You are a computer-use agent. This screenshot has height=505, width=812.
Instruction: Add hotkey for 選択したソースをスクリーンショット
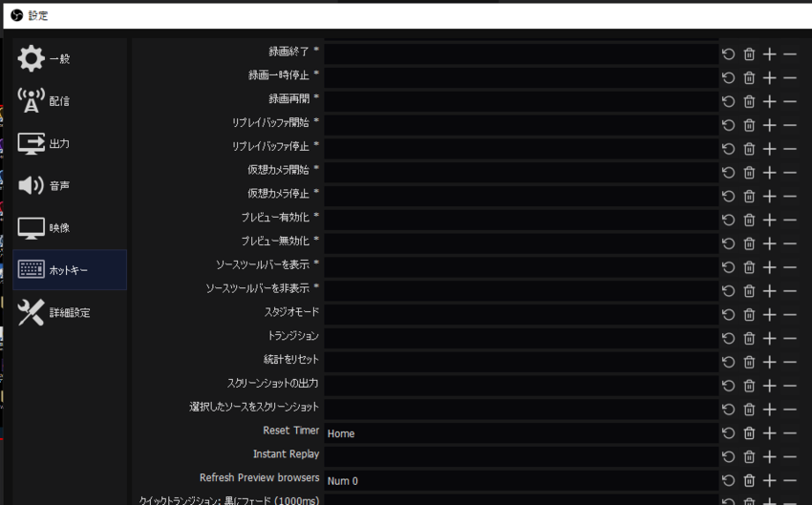pos(770,410)
